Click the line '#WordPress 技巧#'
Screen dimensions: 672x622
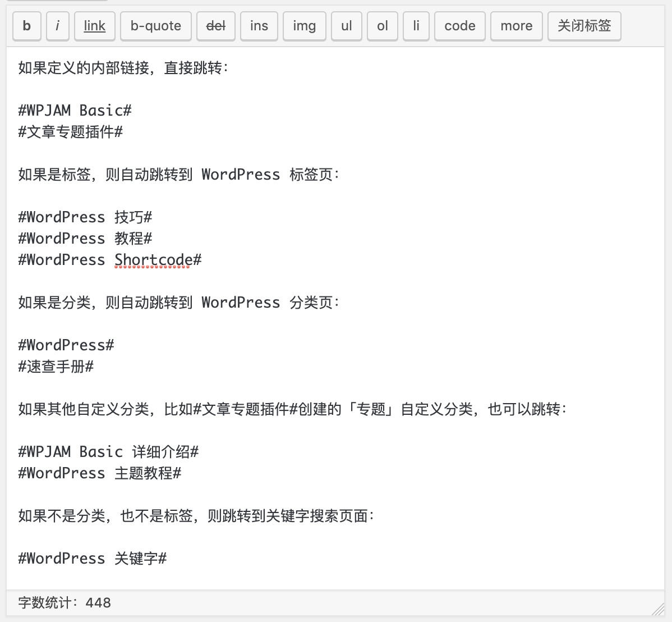[85, 217]
